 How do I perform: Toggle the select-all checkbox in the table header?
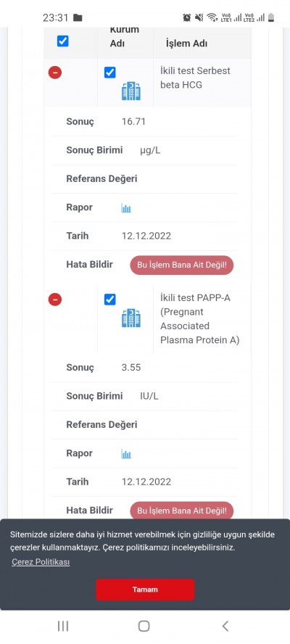[63, 41]
